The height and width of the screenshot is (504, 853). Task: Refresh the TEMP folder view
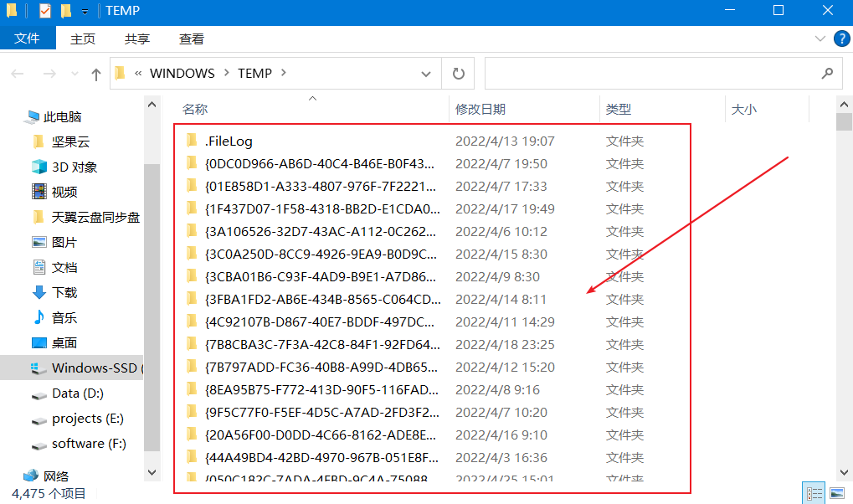458,74
